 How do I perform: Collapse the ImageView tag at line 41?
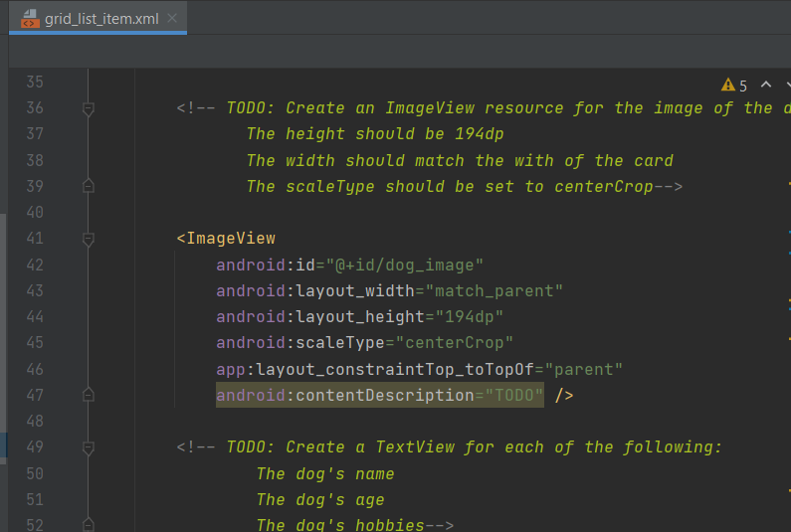coord(89,239)
